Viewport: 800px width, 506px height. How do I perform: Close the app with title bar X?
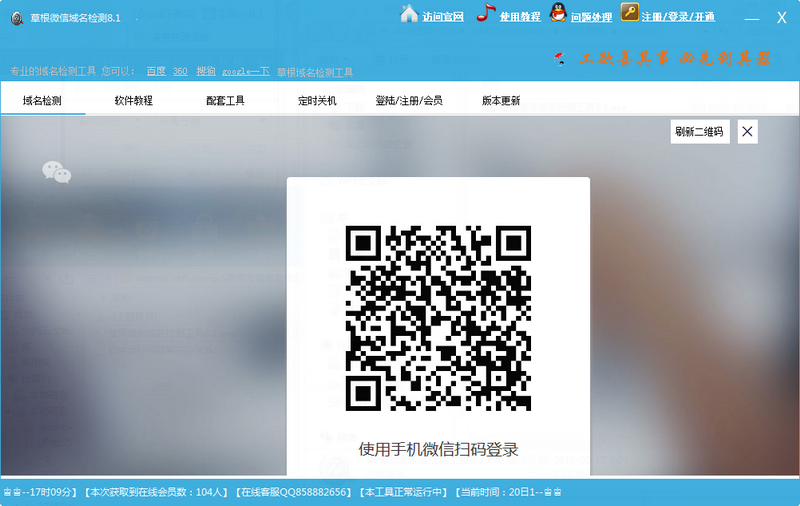click(782, 18)
